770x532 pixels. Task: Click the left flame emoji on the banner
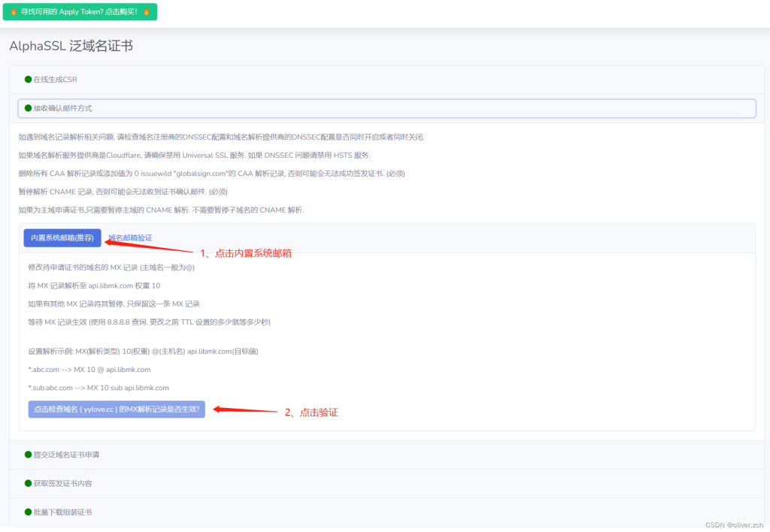[14, 11]
